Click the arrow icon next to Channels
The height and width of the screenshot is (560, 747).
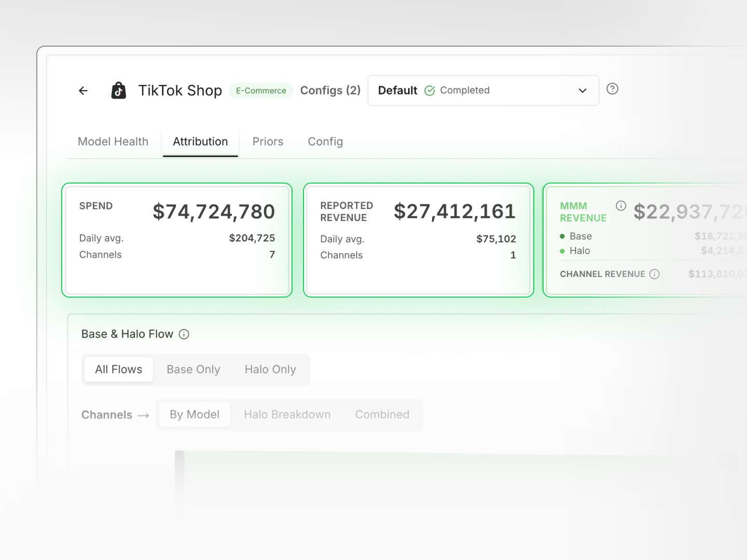144,415
